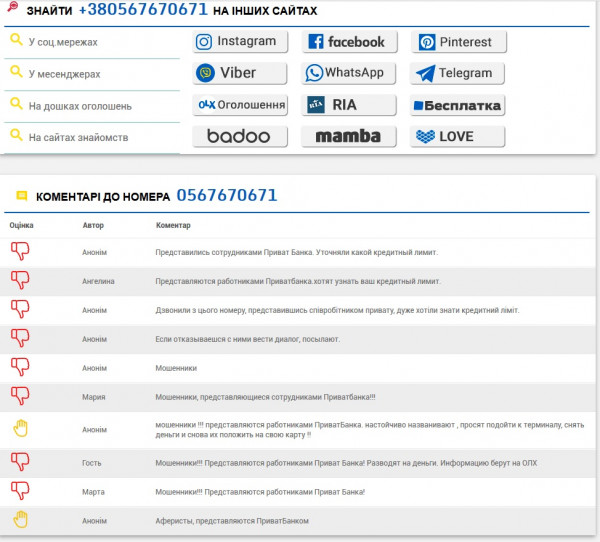
Task: Click thumbs-down icon on 'Если отказываешся' row
Action: 20,338
